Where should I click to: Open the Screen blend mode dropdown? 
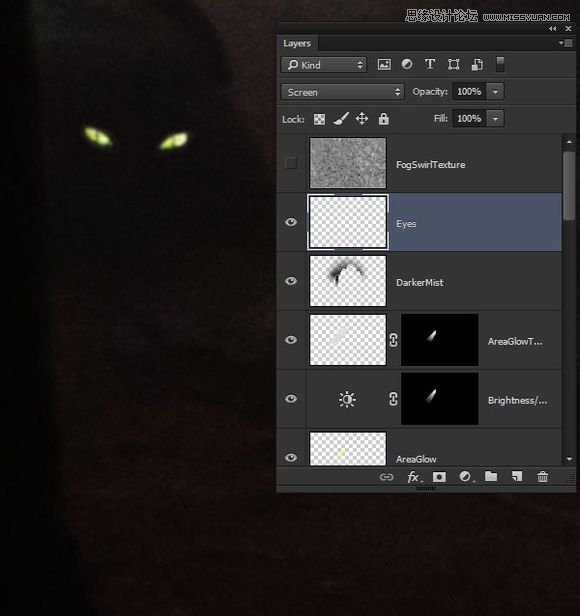click(x=342, y=92)
